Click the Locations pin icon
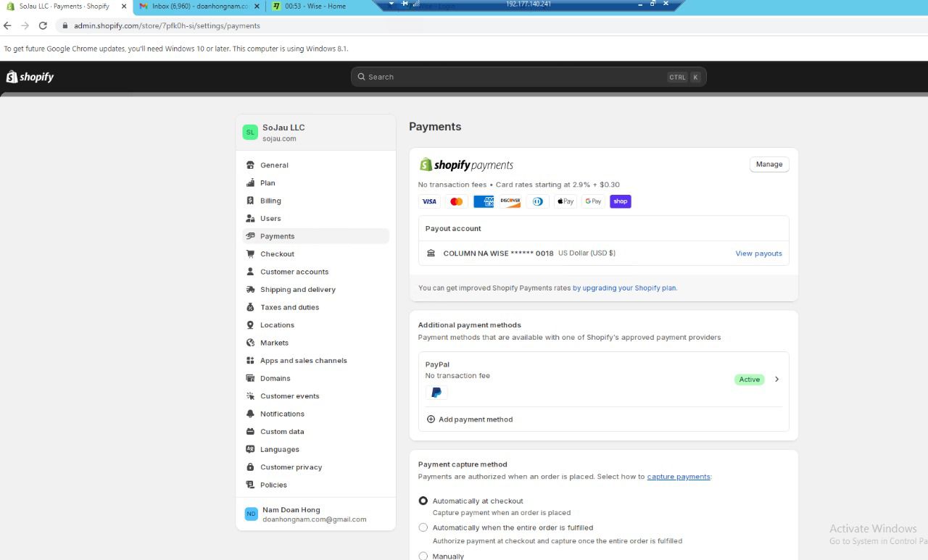 [x=251, y=325]
